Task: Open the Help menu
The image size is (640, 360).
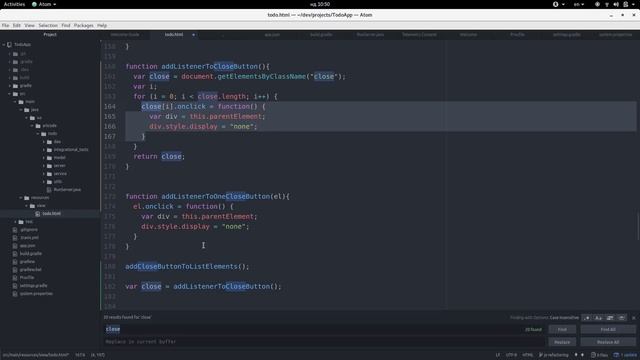Action: click(x=102, y=25)
